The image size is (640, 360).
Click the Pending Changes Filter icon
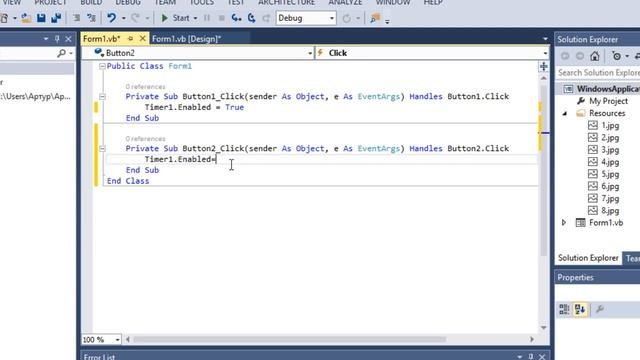pyautogui.click(x=617, y=56)
